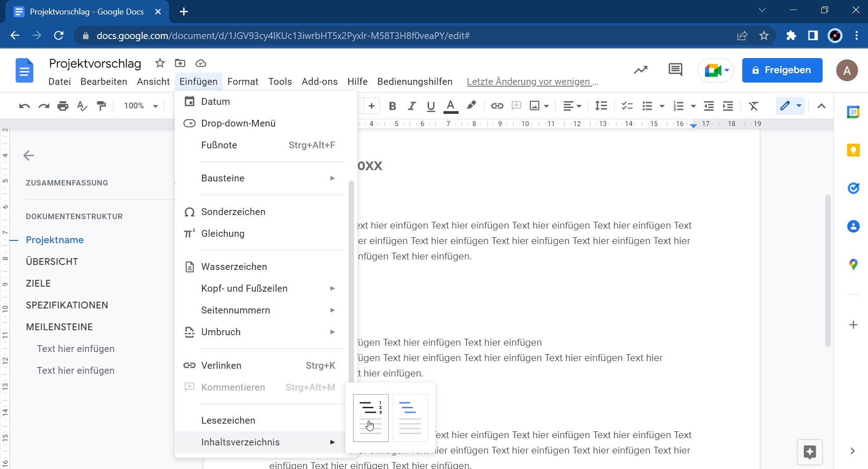Open the highlight color picker
Screen dimensions: 868x469
[472, 106]
